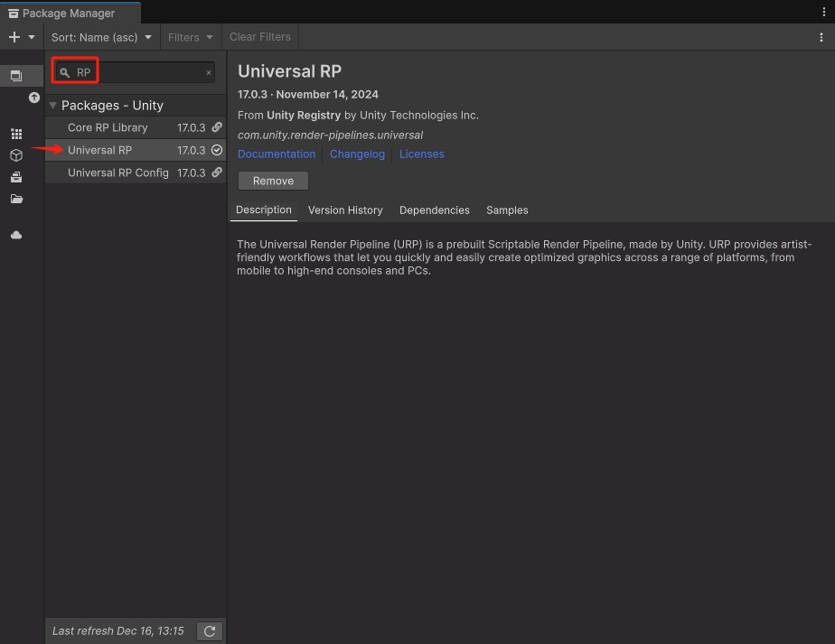Screen dimensions: 835x644
Task: Click the link icon beside Universal RP Config
Action: [217, 173]
